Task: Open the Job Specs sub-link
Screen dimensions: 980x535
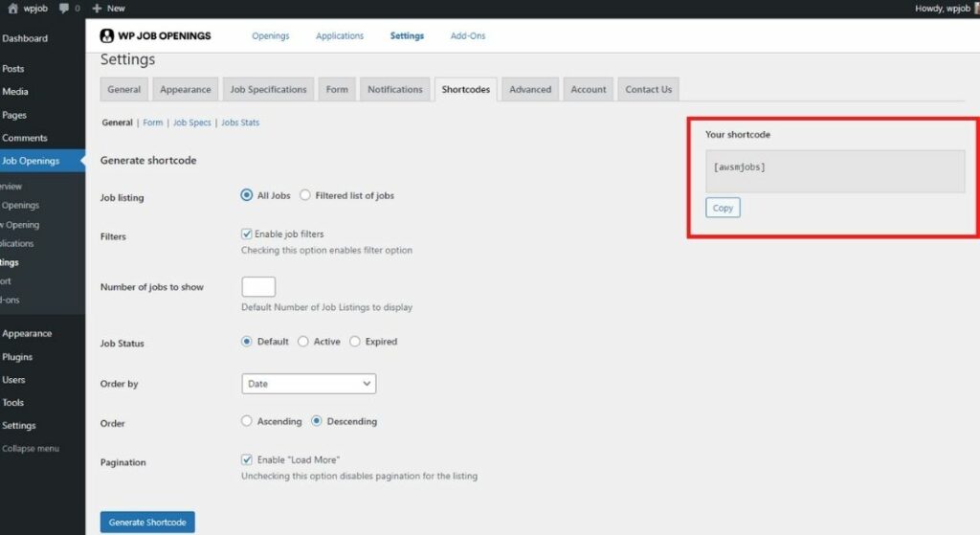Action: coord(191,123)
